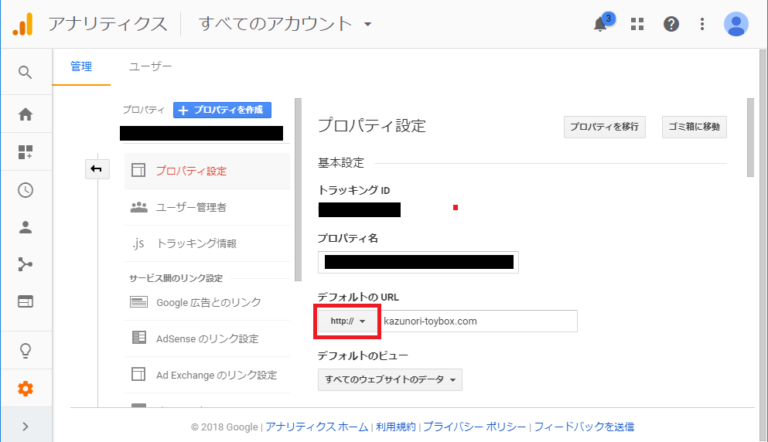Select the ユーザー管理者 menu item

click(x=191, y=207)
